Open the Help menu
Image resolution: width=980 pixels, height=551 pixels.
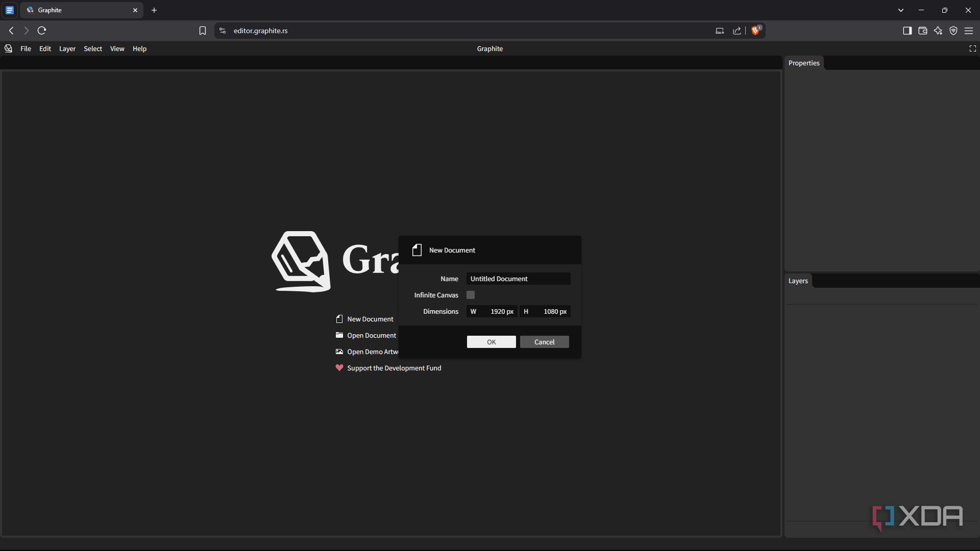(139, 48)
